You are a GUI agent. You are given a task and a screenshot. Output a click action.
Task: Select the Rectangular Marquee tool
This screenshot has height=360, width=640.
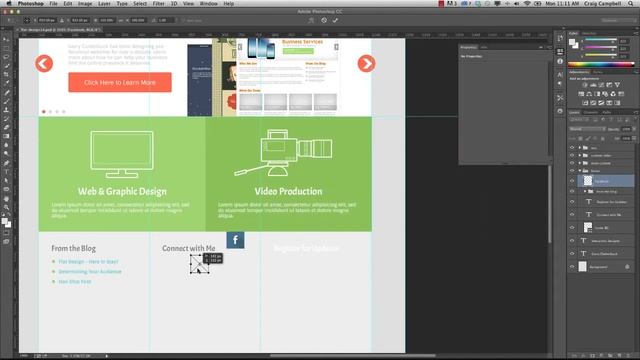click(x=6, y=48)
